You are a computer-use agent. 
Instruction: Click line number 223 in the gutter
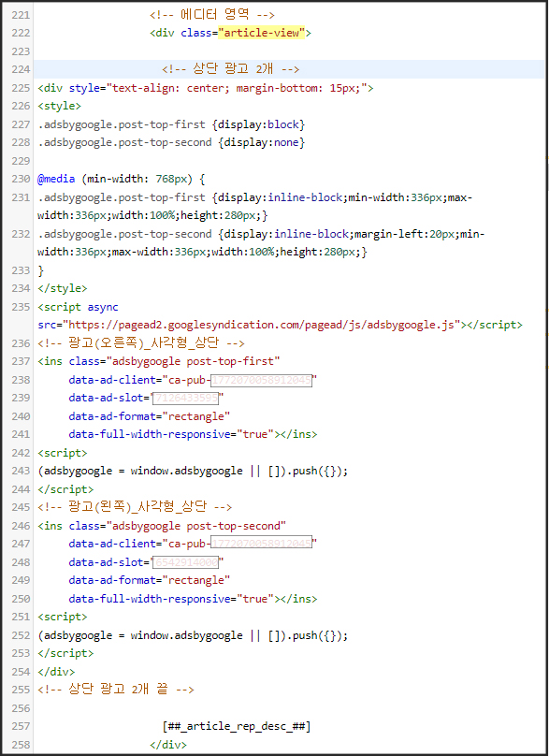21,51
